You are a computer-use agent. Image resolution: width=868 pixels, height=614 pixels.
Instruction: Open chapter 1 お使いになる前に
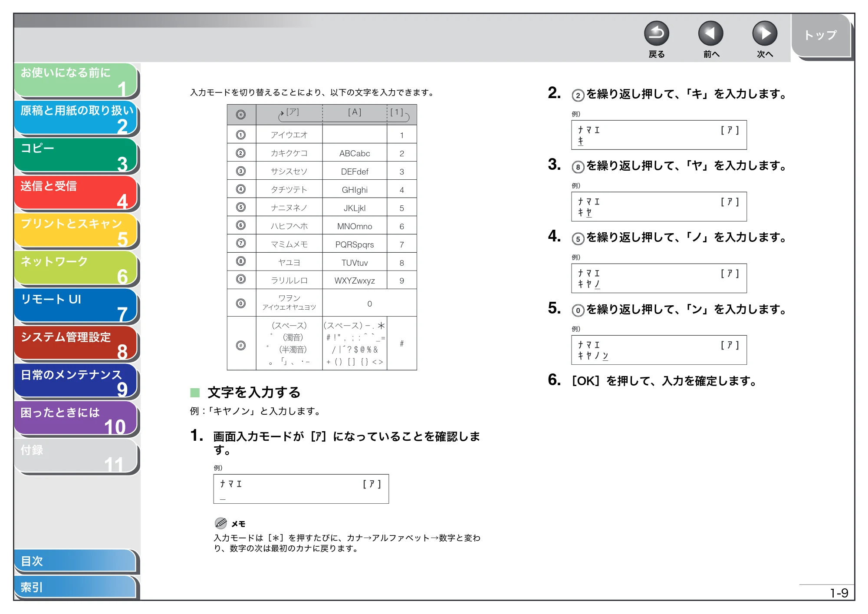click(x=76, y=80)
